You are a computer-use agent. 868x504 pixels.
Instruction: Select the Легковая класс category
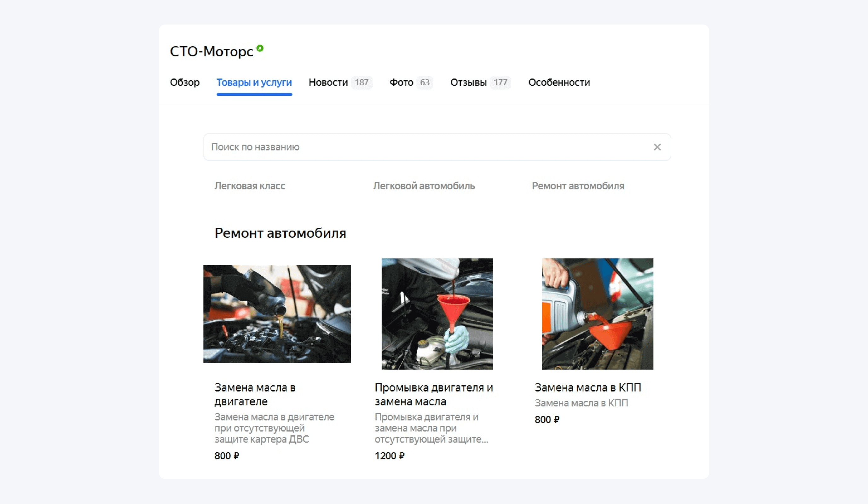(250, 186)
